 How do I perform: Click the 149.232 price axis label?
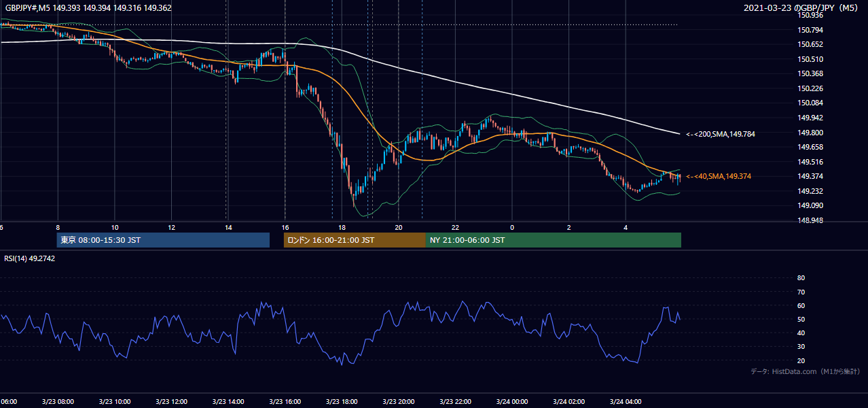coord(811,191)
